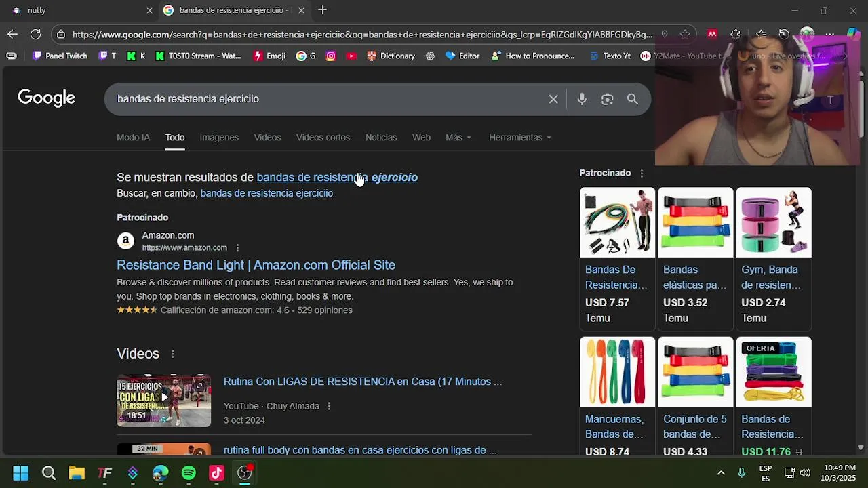Expand the Más search filter dropdown
This screenshot has height=488, width=868.
pos(458,137)
